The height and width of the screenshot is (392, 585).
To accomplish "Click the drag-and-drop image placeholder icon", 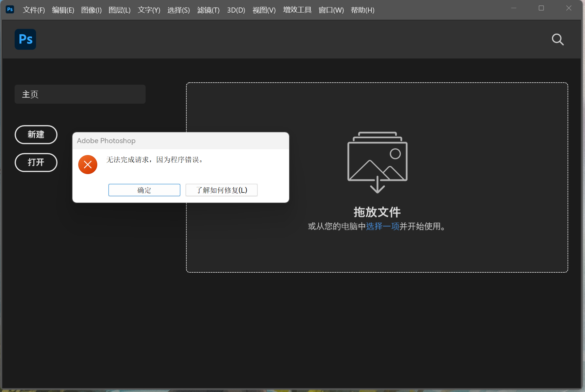I will point(377,162).
